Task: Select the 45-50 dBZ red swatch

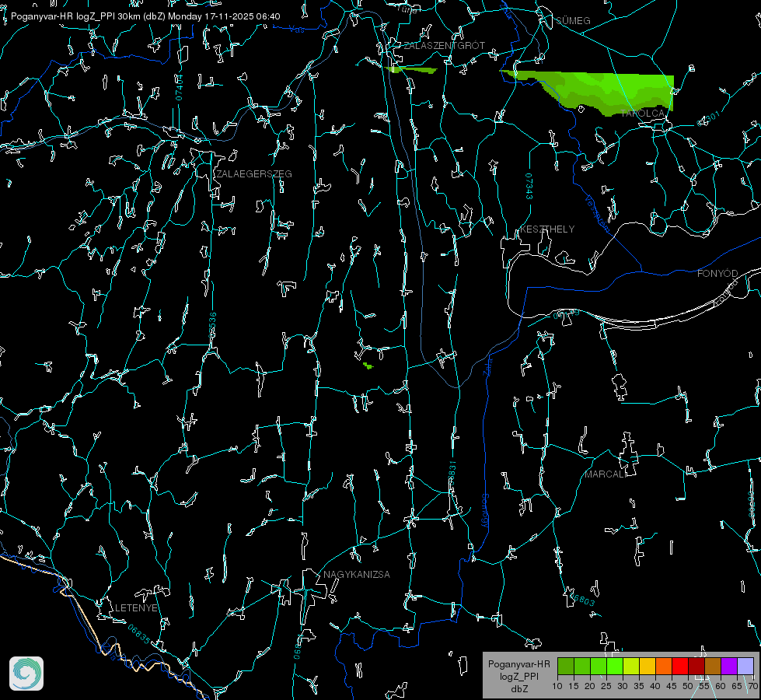Action: 680,666
